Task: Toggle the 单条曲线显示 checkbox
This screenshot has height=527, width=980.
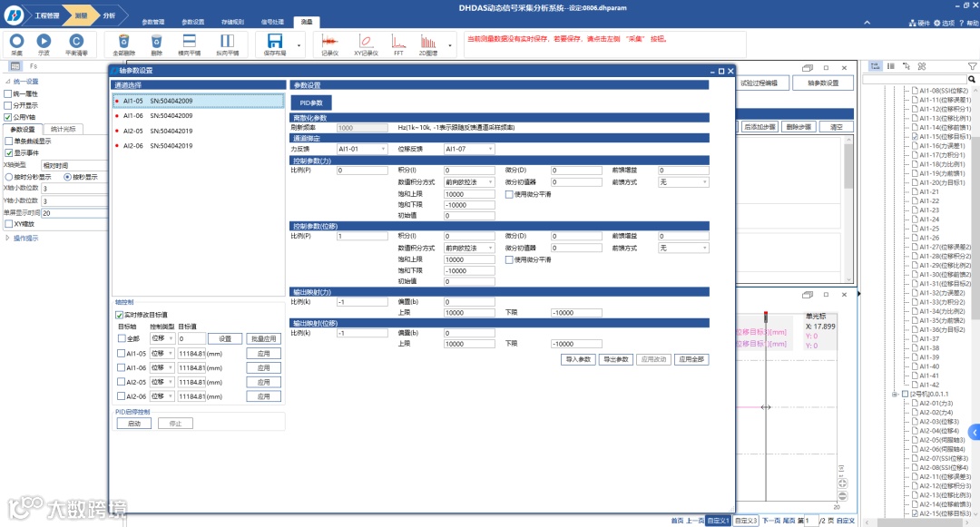Action: (x=9, y=142)
